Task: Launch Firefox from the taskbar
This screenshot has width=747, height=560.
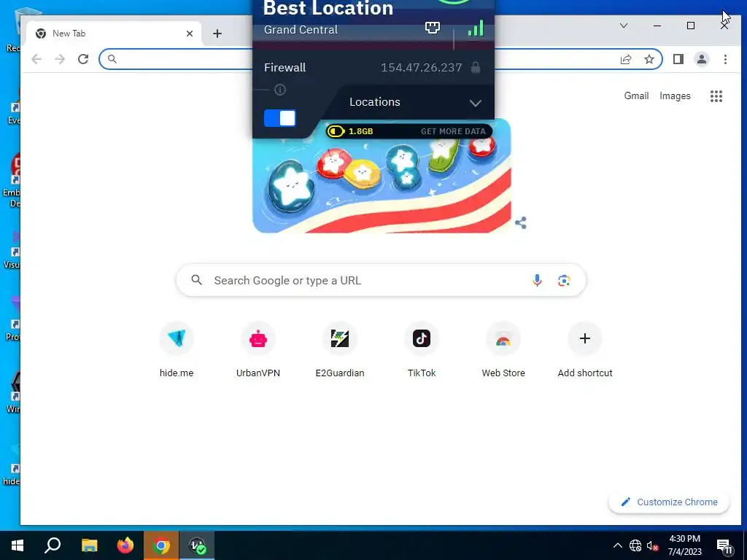Action: 125,545
